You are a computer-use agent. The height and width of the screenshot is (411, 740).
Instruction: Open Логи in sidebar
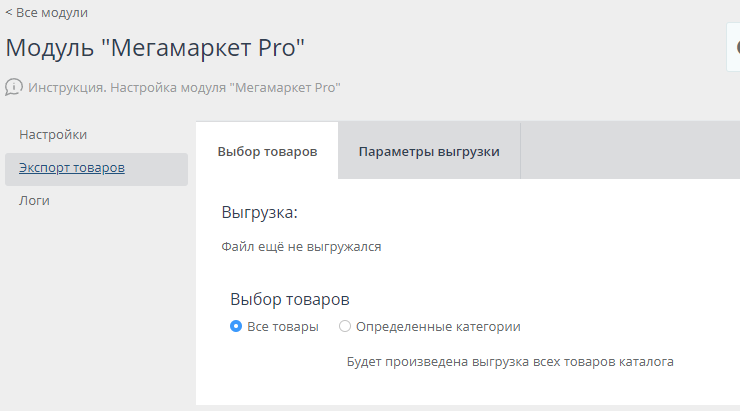click(x=34, y=201)
